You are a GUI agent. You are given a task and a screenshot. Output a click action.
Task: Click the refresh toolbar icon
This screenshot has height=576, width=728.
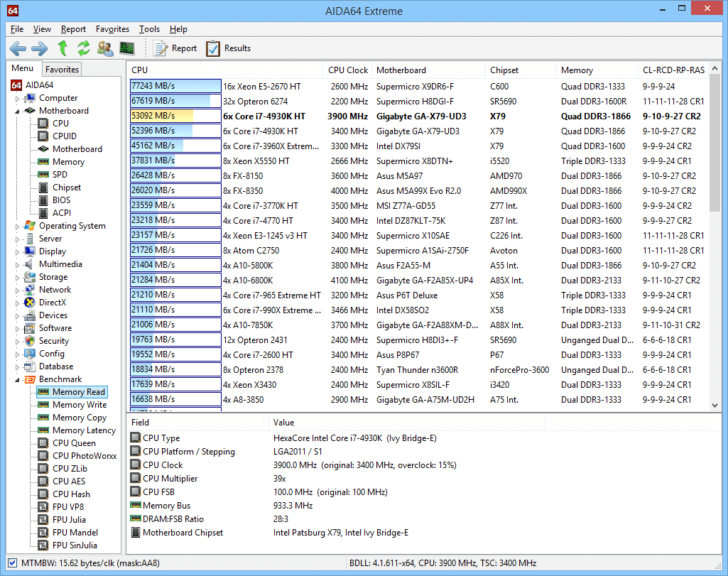83,48
